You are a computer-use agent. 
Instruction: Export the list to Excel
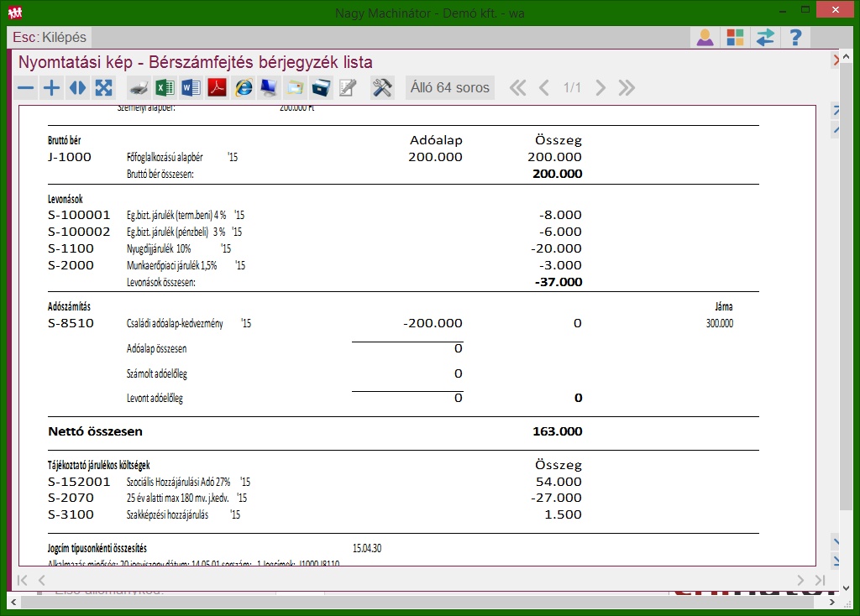(x=165, y=88)
